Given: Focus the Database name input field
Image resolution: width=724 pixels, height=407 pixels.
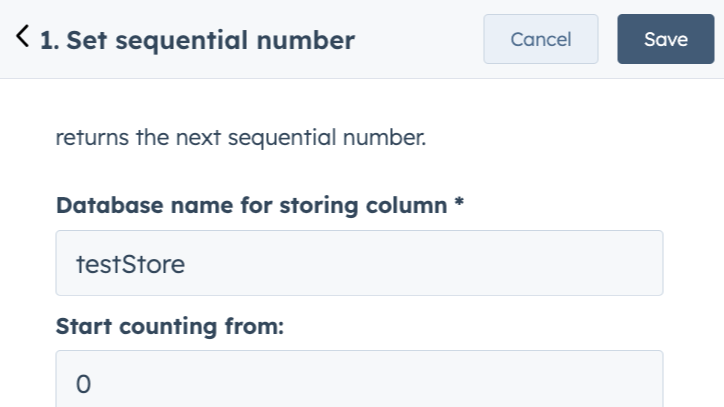Looking at the screenshot, I should [359, 263].
